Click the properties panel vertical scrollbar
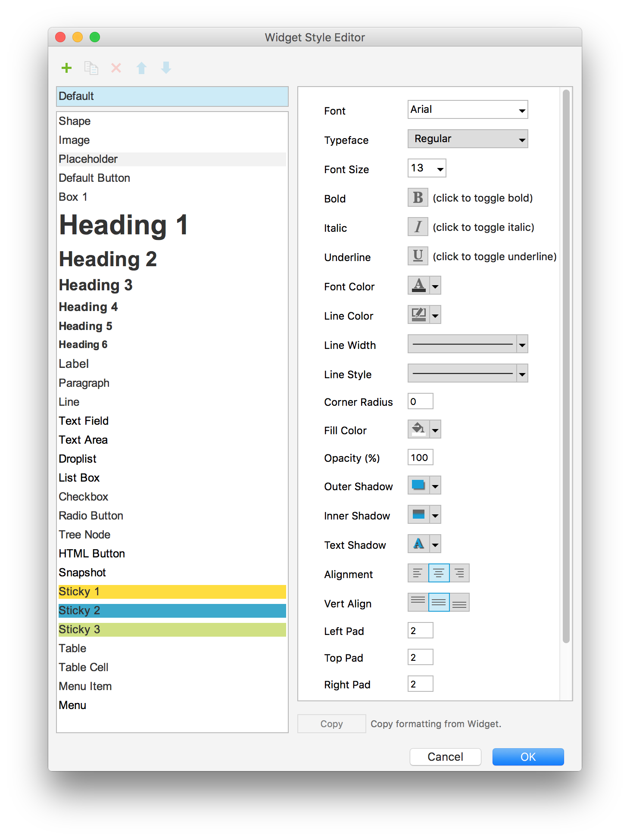The width and height of the screenshot is (630, 840). [x=566, y=366]
